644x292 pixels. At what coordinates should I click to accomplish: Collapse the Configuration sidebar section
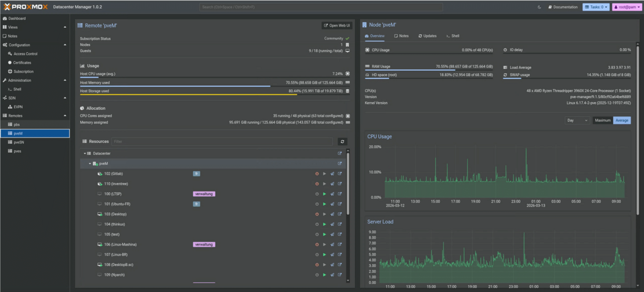(x=65, y=45)
